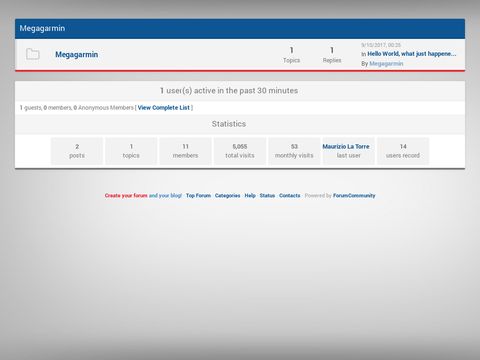Open last poster Megagarmin's profile link
This screenshot has height=360, width=480.
(386, 64)
